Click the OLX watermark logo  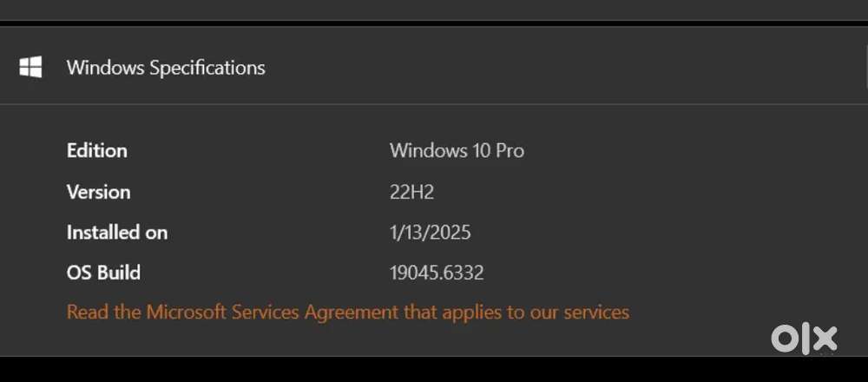[804, 339]
